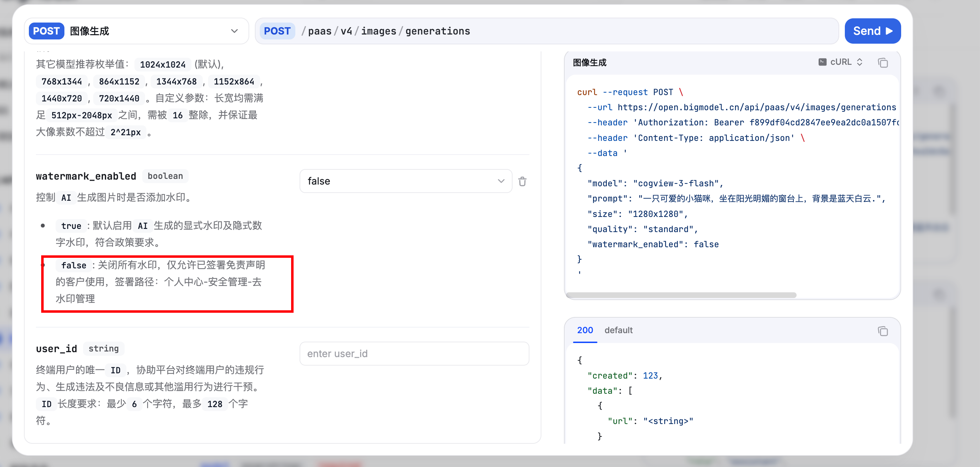Viewport: 980px width, 467px height.
Task: Delete the watermark_enabled parameter with trash icon
Action: pyautogui.click(x=522, y=181)
